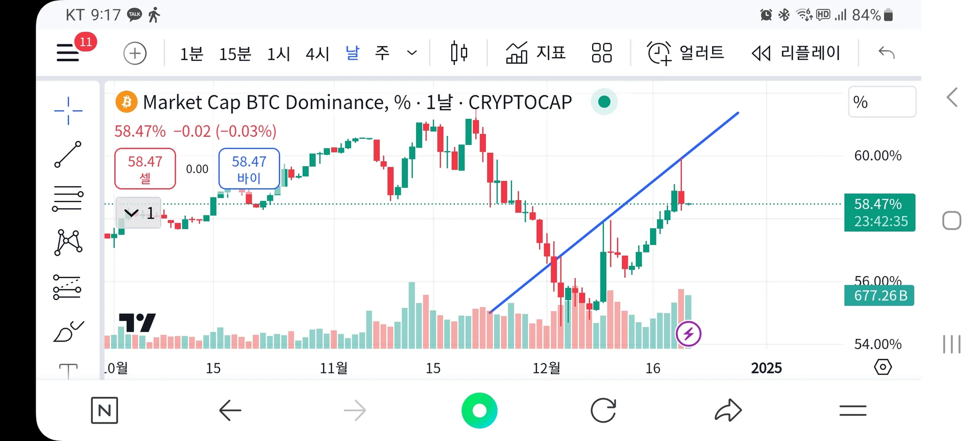The width and height of the screenshot is (980, 441).
Task: Switch to the 4시 timeframe
Action: pyautogui.click(x=317, y=54)
